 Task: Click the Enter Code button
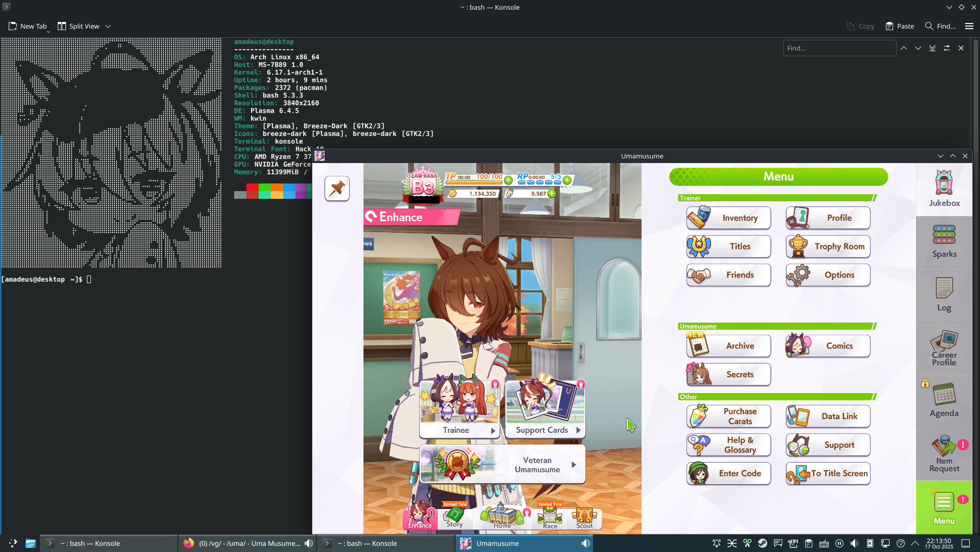(x=728, y=473)
